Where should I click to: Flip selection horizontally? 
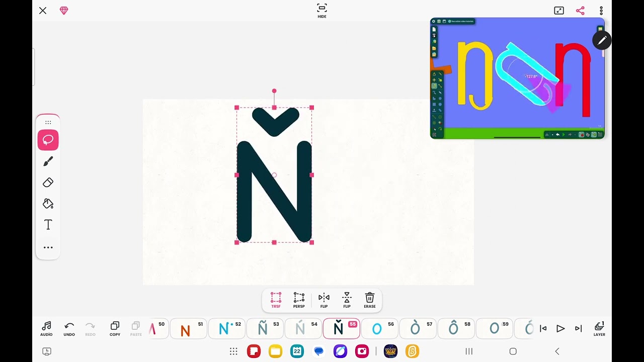pos(324,300)
